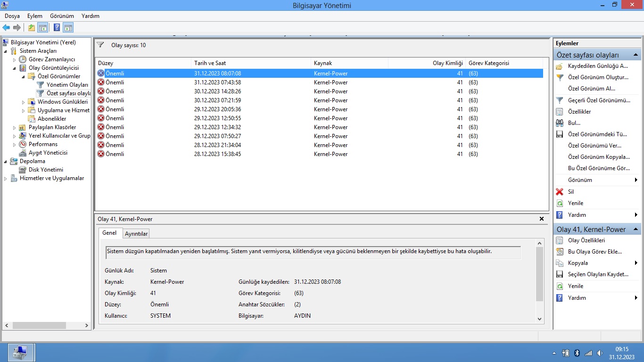Click the Bluetooth tray icon

577,353
